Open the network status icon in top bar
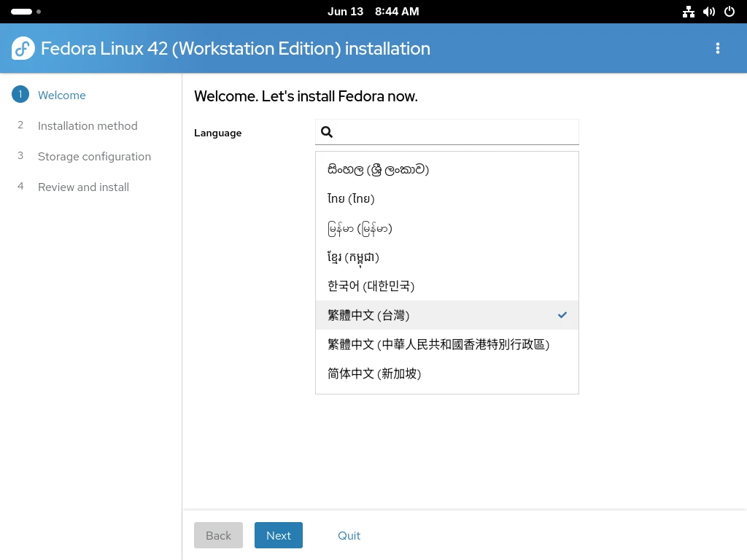Screen dimensions: 747x560 688,12
